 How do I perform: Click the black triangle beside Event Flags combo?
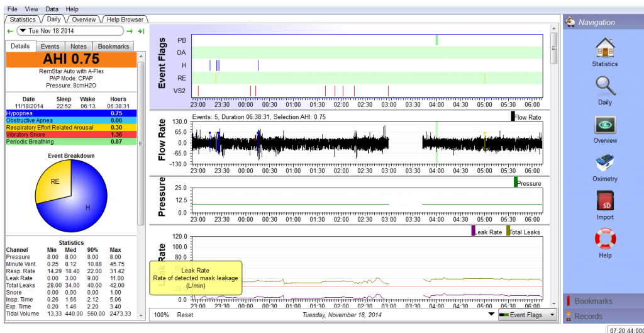tap(491, 315)
